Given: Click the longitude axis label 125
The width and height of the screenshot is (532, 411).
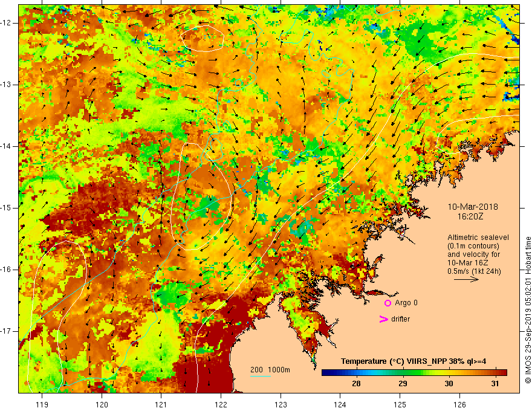Looking at the screenshot, I should click(x=400, y=405).
